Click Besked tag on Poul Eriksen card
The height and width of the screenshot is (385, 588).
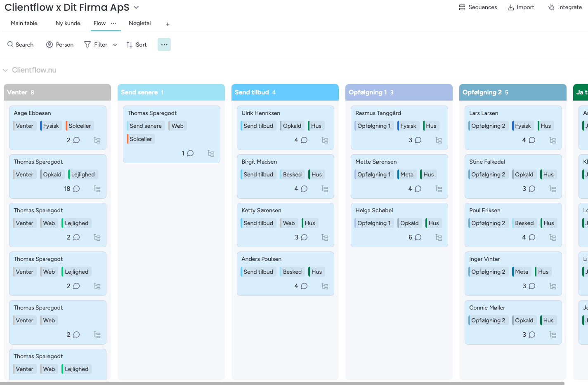pyautogui.click(x=524, y=223)
